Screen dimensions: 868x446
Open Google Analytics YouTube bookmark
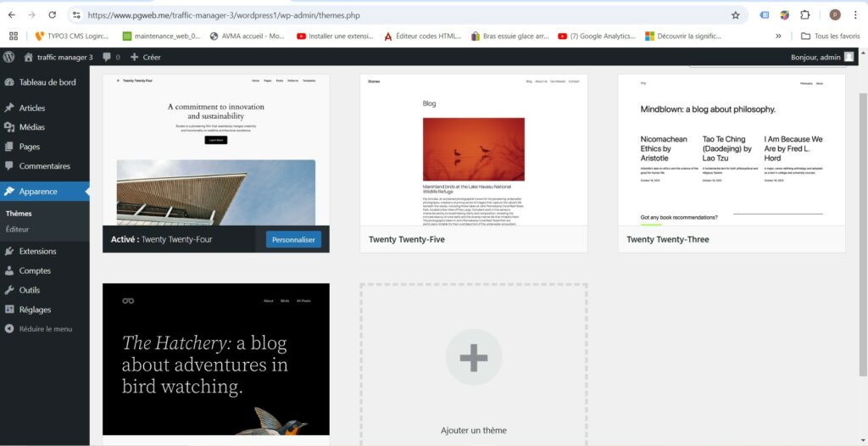click(x=597, y=36)
